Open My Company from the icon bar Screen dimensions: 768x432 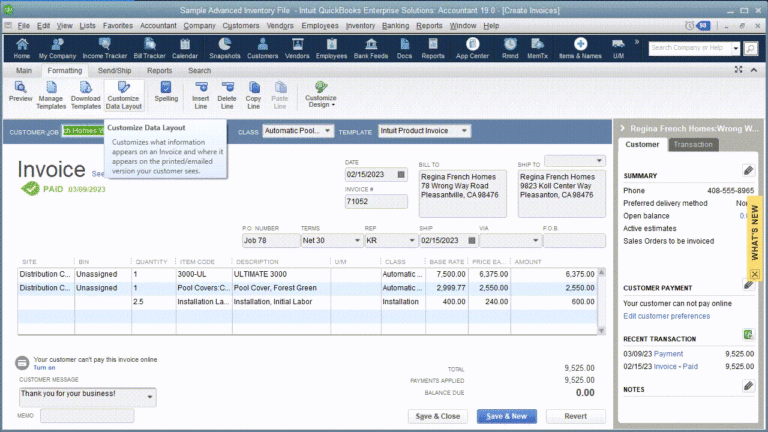click(x=57, y=48)
